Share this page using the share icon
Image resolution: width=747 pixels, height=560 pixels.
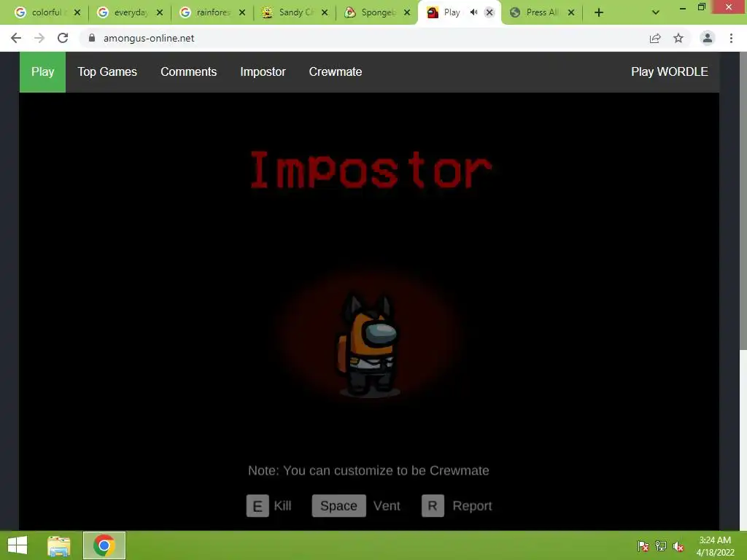(x=655, y=38)
